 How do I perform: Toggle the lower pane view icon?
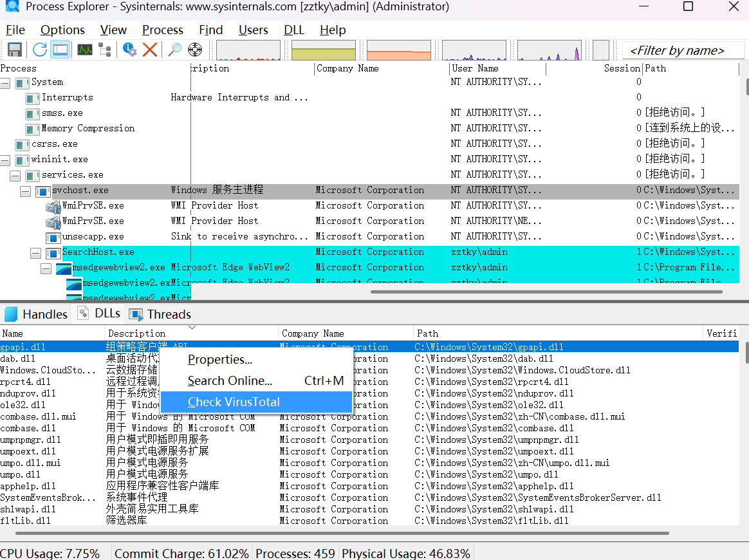(60, 50)
